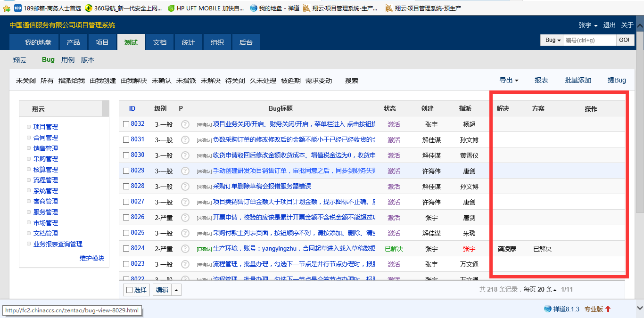The width and height of the screenshot is (644, 318).
Task: Check the 选择 select-all checkbox
Action: [x=129, y=290]
